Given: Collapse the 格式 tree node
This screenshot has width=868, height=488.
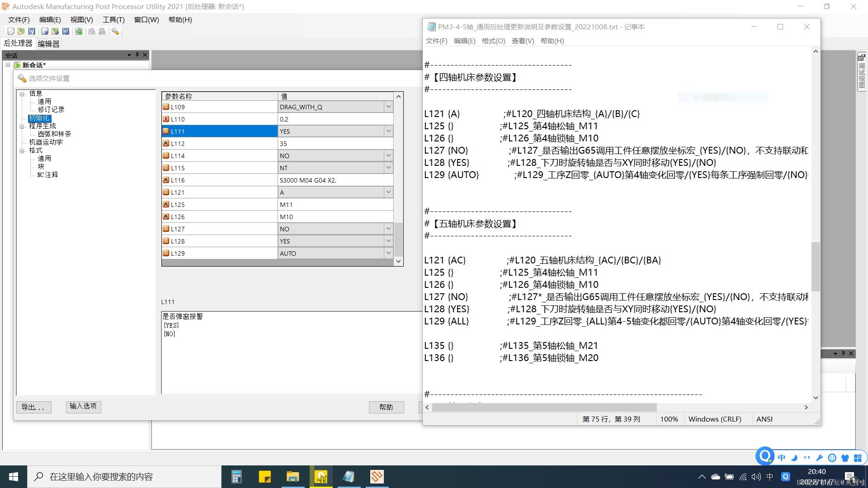Looking at the screenshot, I should (22, 151).
